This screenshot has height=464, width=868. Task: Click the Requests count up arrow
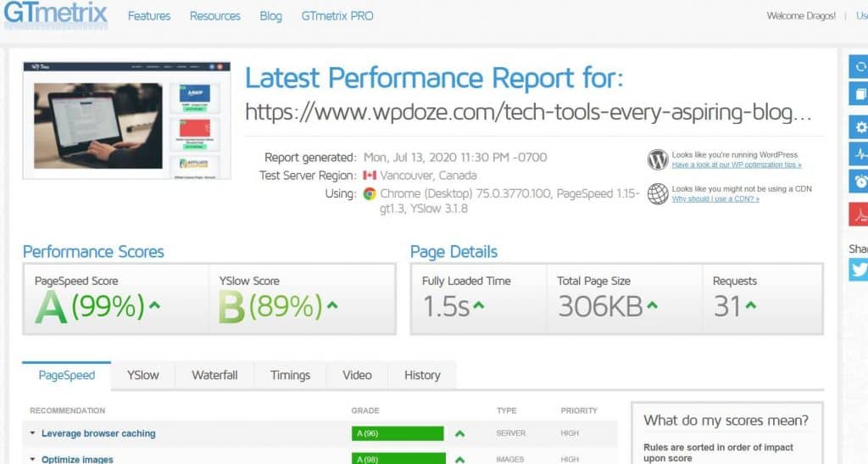coord(751,305)
